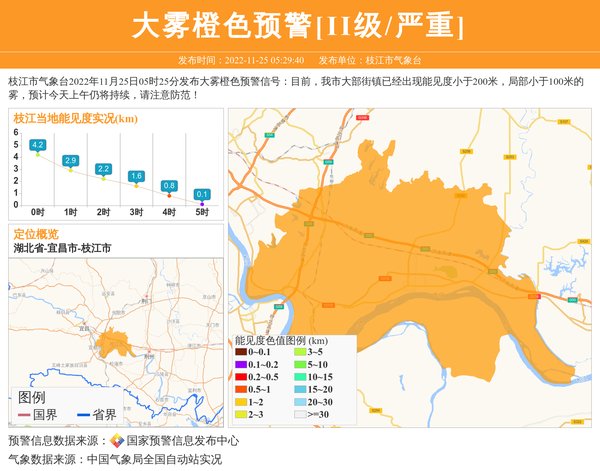Viewport: 600px width, 471px height.
Task: Click the 0.8 data label at 4时
Action: (x=169, y=186)
